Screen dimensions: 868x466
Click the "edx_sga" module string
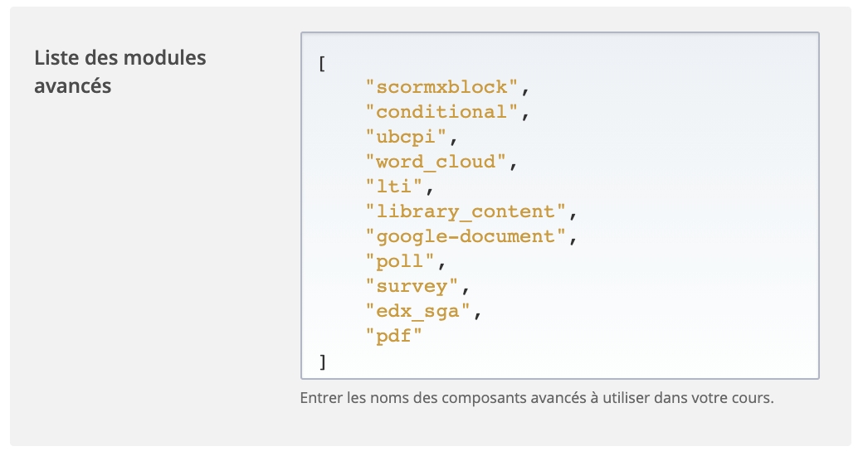click(418, 311)
